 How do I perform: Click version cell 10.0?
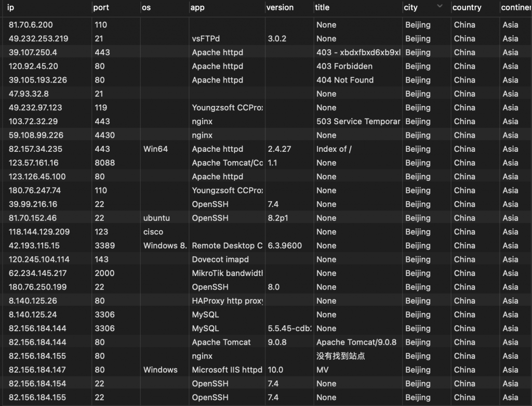click(x=275, y=370)
